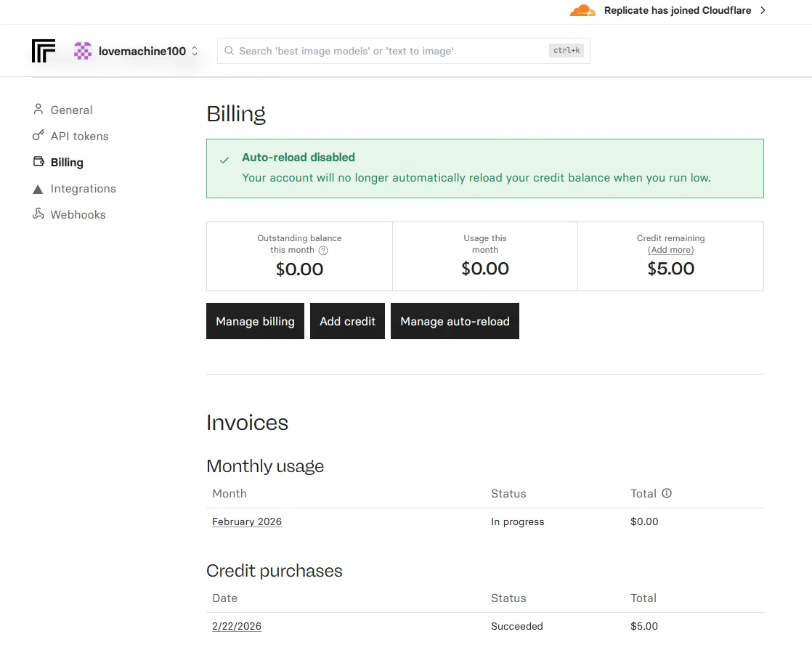Click the Monthly usage heading
This screenshot has width=812, height=650.
coord(265,466)
